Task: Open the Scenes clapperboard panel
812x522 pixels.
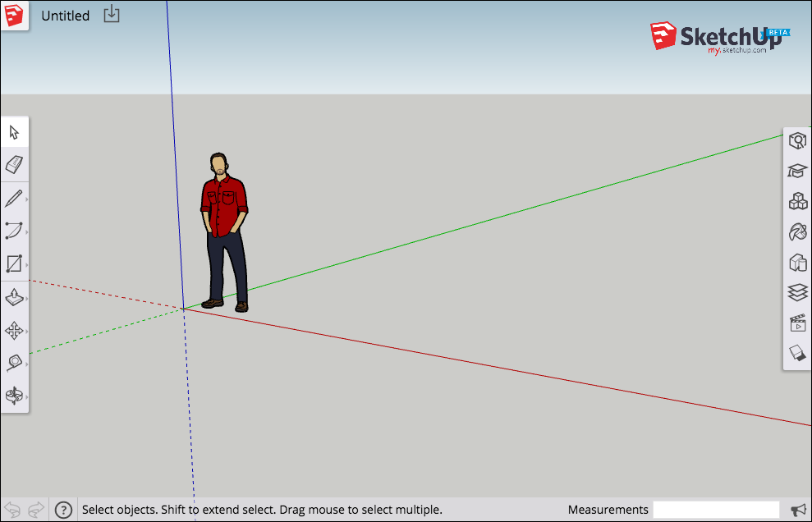Action: pos(797,323)
